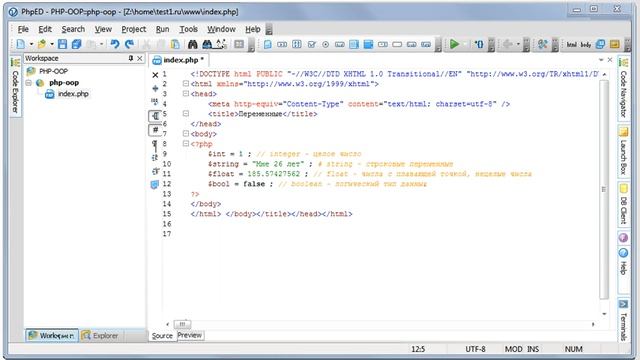Open the View menu

(103, 29)
